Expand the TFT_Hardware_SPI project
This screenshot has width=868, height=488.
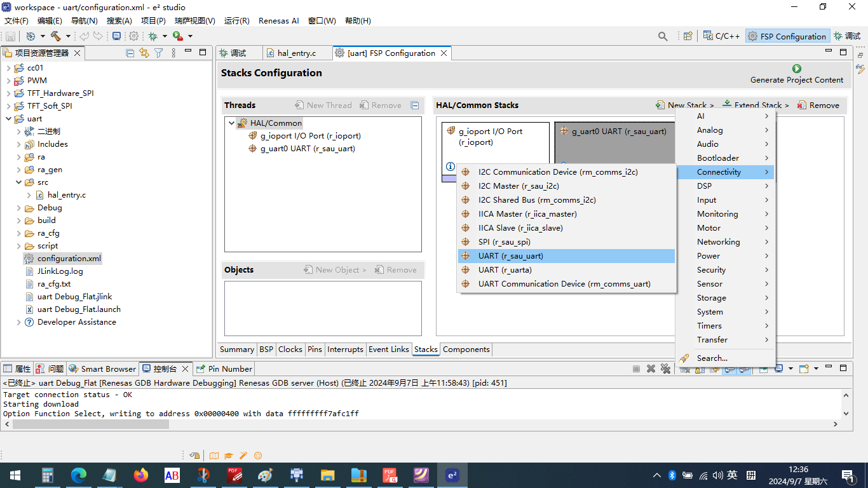[8, 93]
